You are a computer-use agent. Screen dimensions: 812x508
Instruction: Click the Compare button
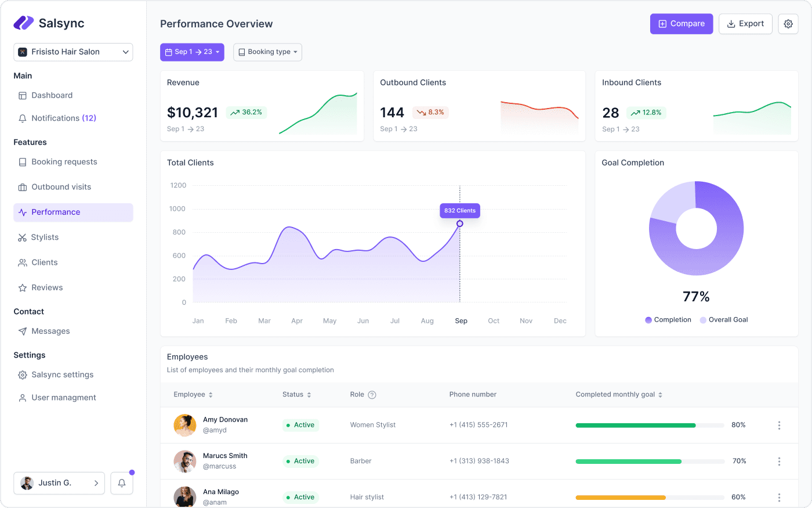point(681,24)
